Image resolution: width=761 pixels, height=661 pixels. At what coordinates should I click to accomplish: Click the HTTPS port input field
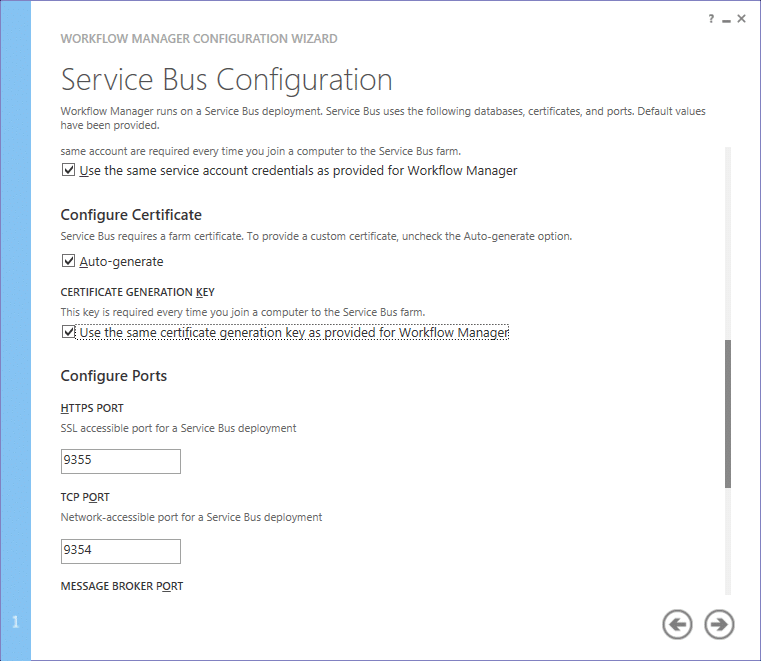[121, 461]
